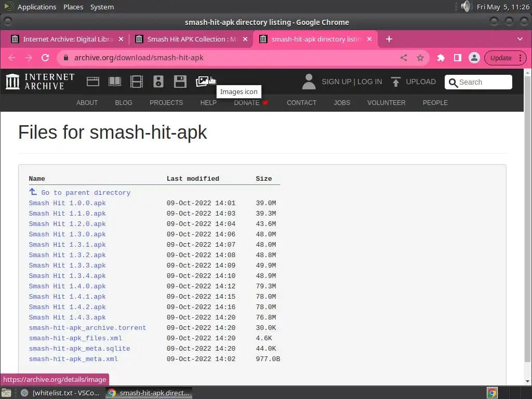Expand the tab search chevron

coord(520,39)
